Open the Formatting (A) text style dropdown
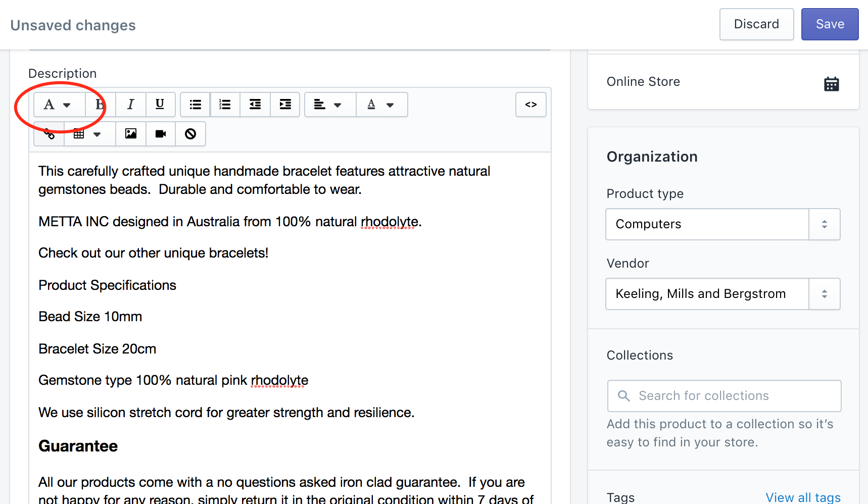868x504 pixels. (x=59, y=105)
